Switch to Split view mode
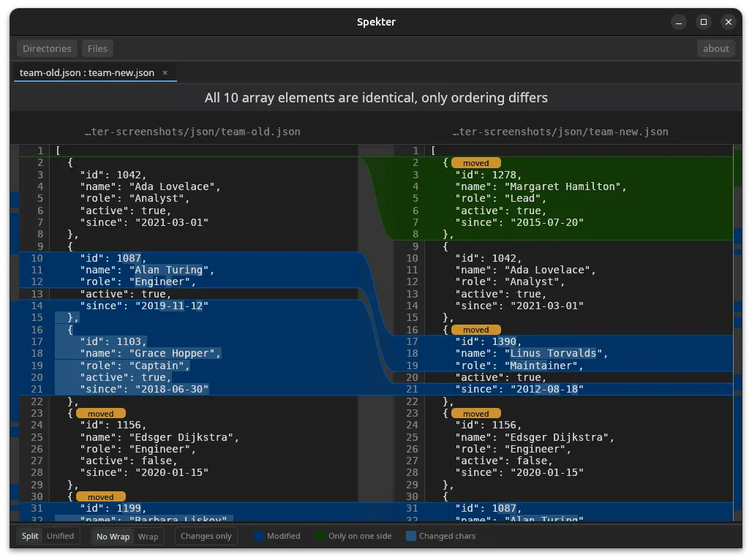Image resolution: width=752 pixels, height=560 pixels. point(30,536)
